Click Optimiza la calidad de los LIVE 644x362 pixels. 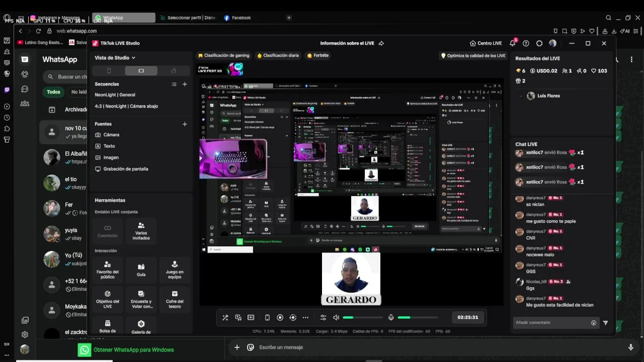pos(473,56)
